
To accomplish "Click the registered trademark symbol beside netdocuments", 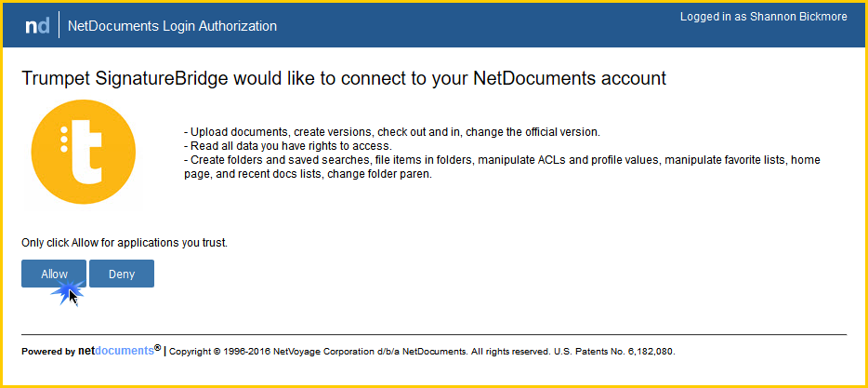I will 158,348.
